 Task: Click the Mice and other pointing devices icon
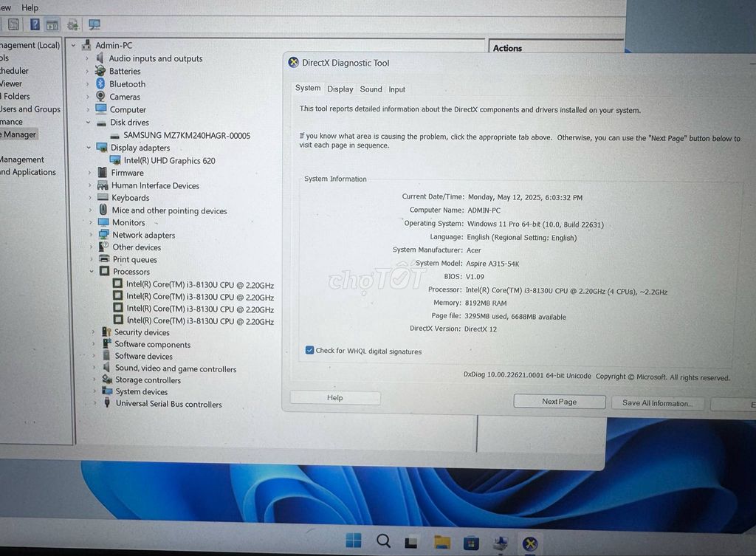coord(103,210)
